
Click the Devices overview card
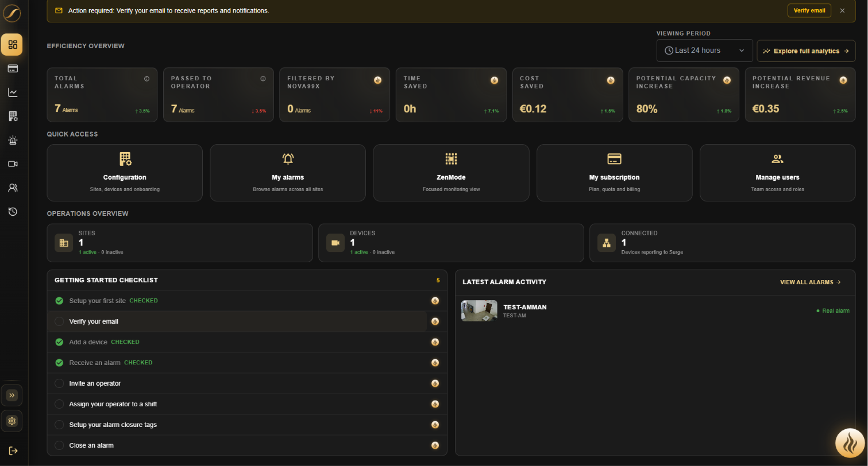pos(451,243)
